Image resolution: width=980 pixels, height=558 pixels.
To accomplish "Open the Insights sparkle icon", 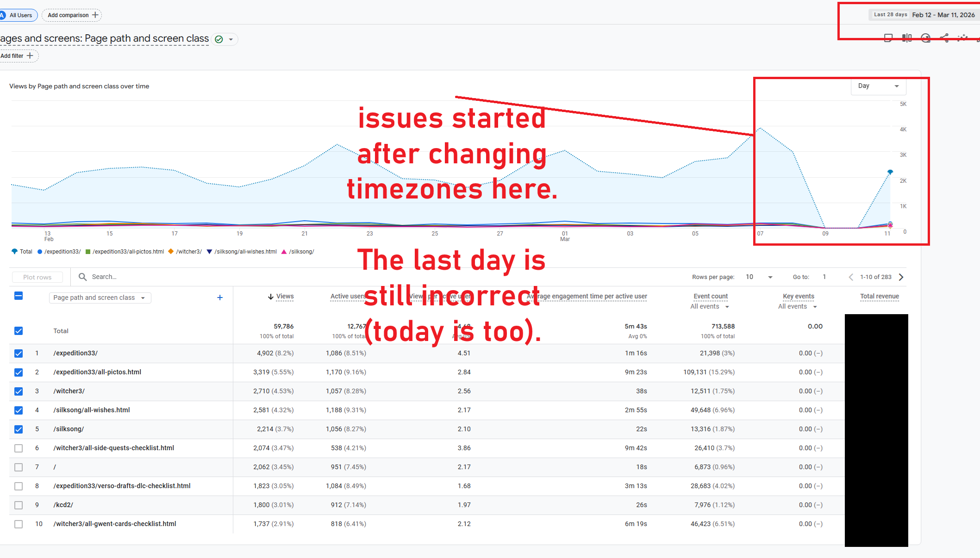I will point(962,38).
